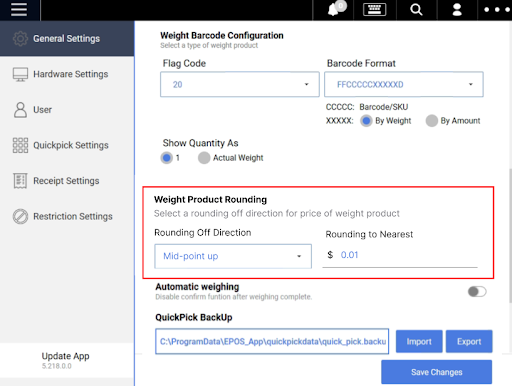Open the three-dot more options menu
The width and height of the screenshot is (512, 386).
click(x=497, y=10)
